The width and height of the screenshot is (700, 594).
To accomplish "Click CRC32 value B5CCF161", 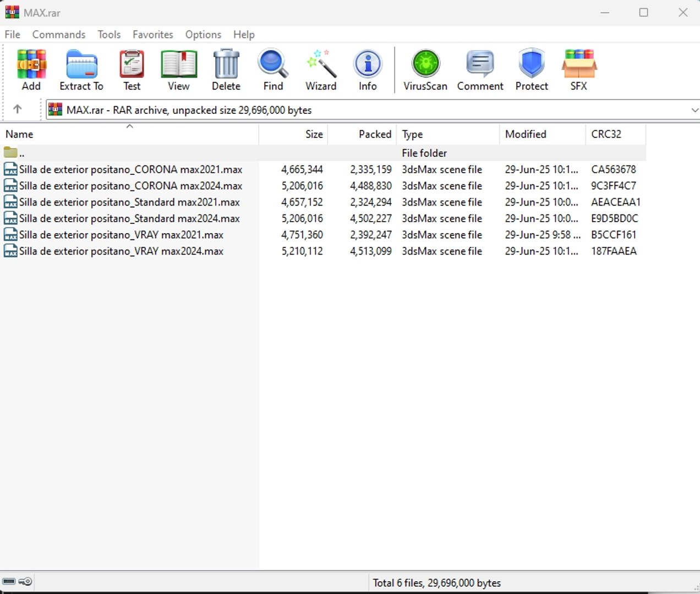I will [x=614, y=235].
